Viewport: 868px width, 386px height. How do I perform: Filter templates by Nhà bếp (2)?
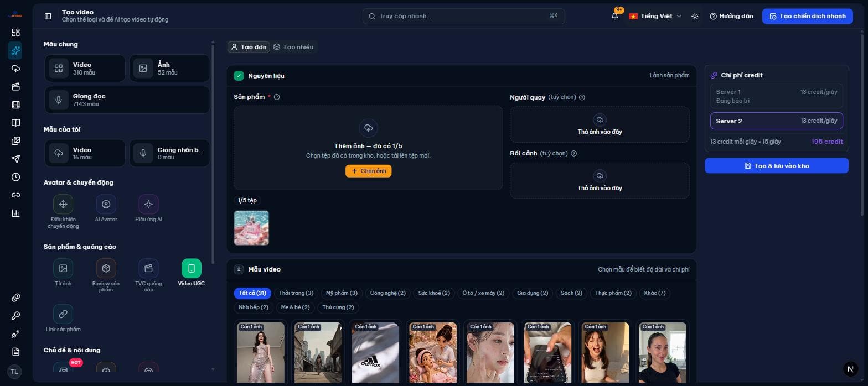click(x=254, y=307)
